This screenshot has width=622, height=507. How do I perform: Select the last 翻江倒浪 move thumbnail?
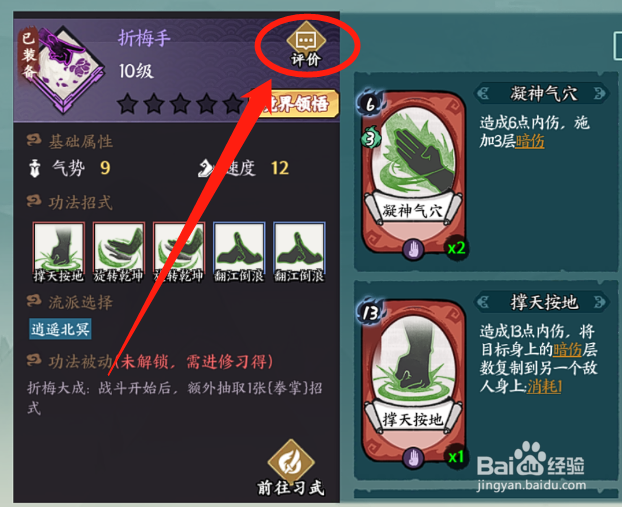(299, 252)
